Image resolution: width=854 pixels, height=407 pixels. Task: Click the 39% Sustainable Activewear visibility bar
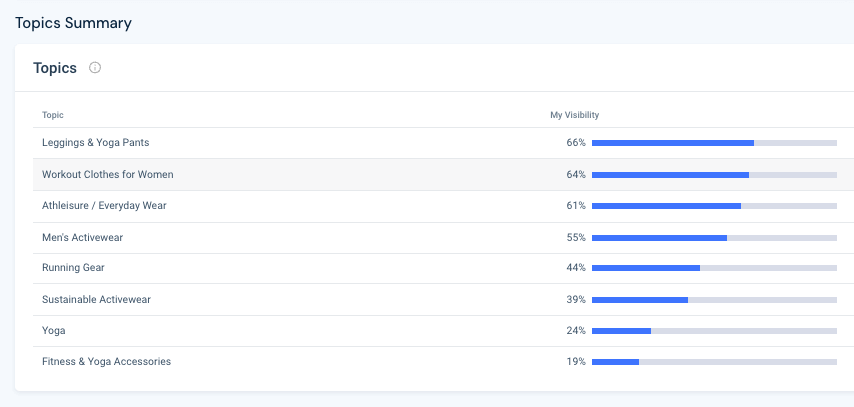(x=714, y=300)
